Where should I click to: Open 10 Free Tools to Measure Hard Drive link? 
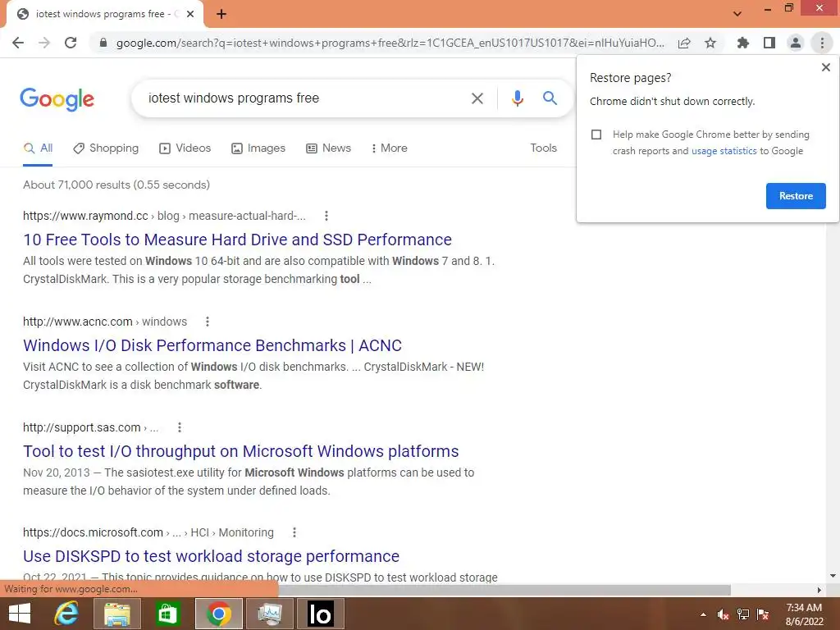point(237,240)
